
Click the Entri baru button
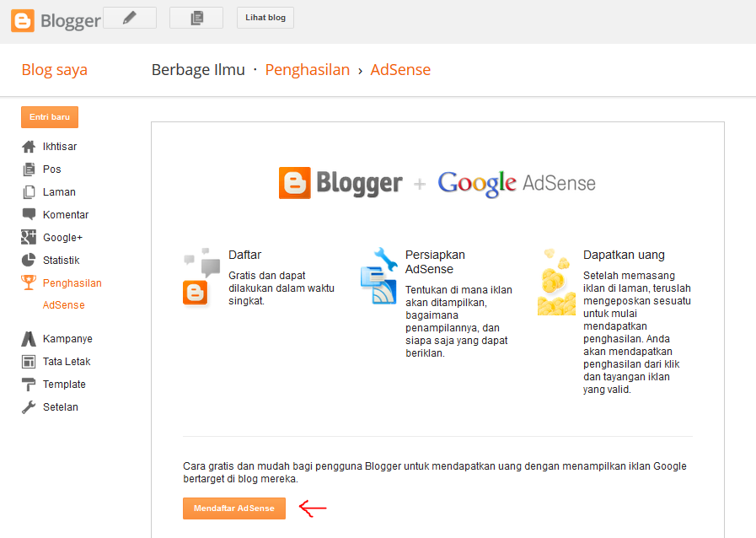[50, 117]
